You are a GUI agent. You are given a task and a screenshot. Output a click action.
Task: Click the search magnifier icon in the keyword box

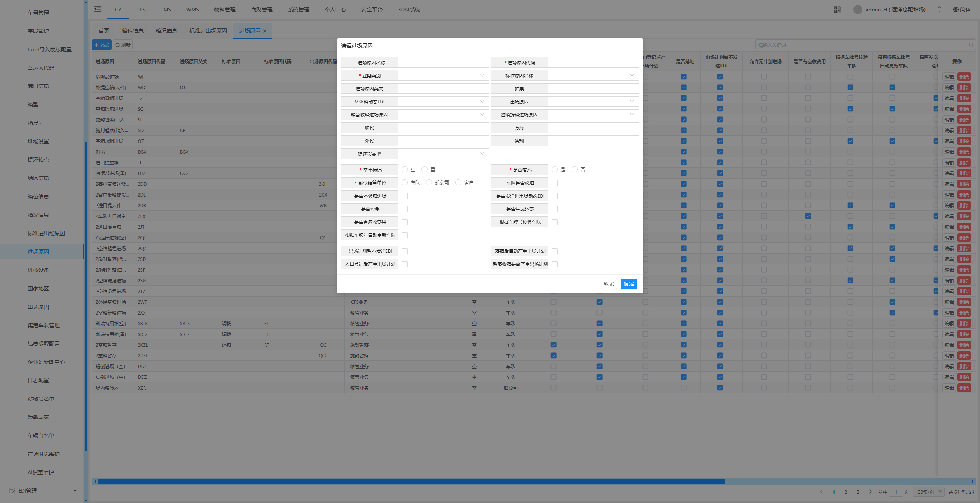coord(971,45)
